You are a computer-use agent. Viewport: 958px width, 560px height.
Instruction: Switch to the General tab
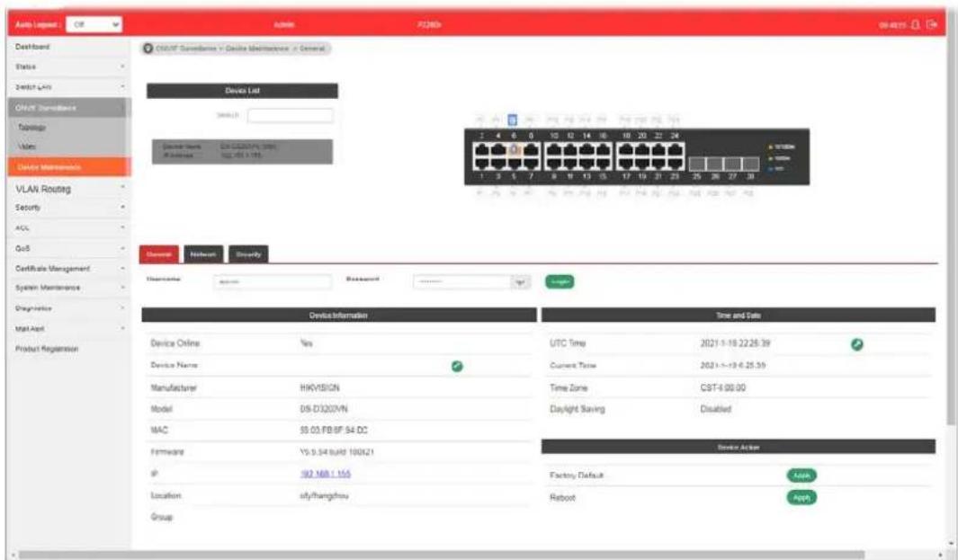click(x=159, y=254)
